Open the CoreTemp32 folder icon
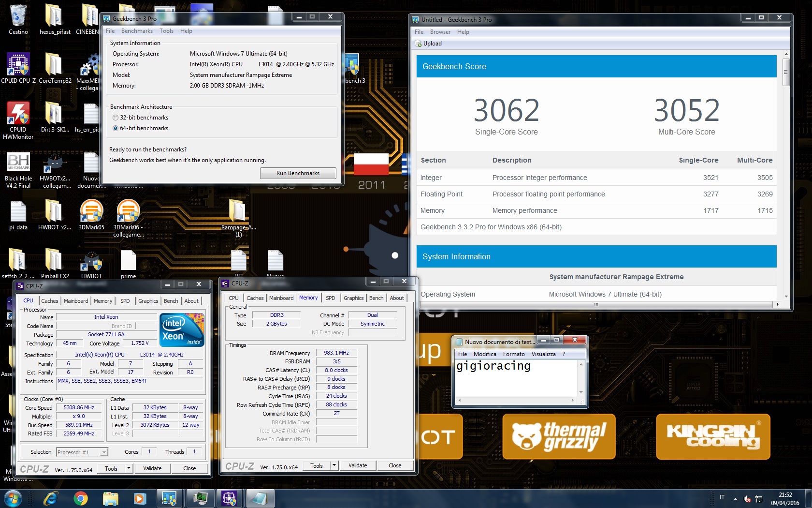 click(x=55, y=68)
